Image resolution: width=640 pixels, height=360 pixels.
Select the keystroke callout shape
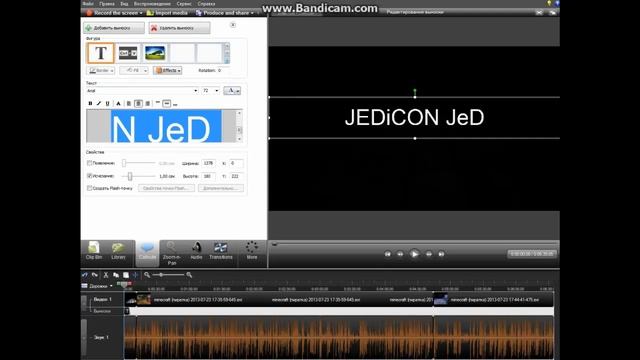(x=128, y=53)
